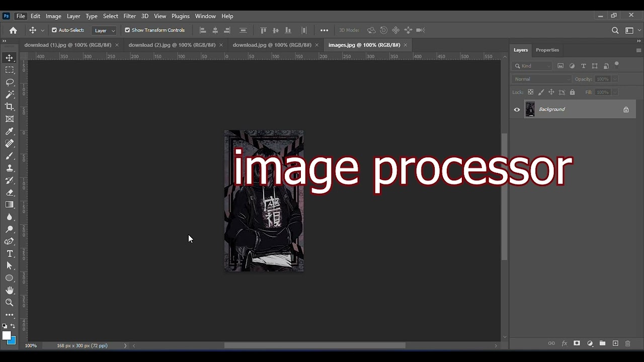This screenshot has height=362, width=644.
Task: Select the Frame tool
Action: click(x=10, y=119)
